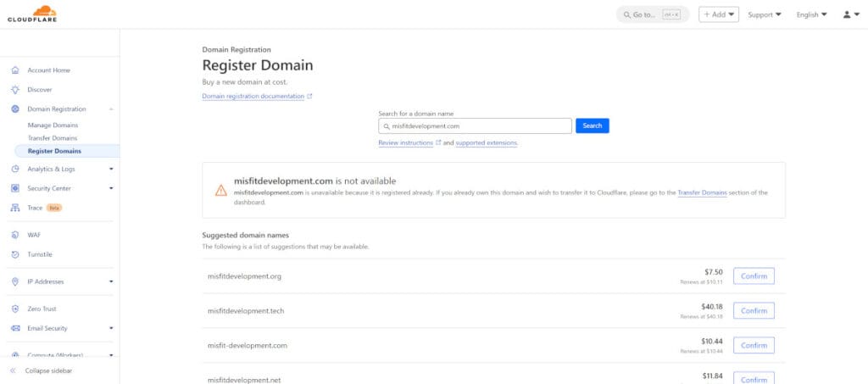Click the warning triangle icon

(x=221, y=191)
